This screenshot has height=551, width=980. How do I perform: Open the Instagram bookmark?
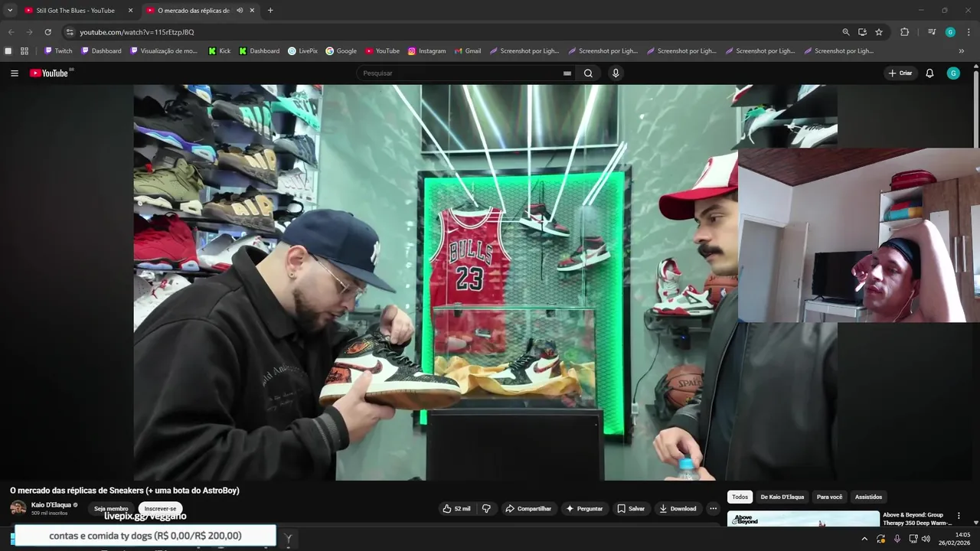click(426, 51)
